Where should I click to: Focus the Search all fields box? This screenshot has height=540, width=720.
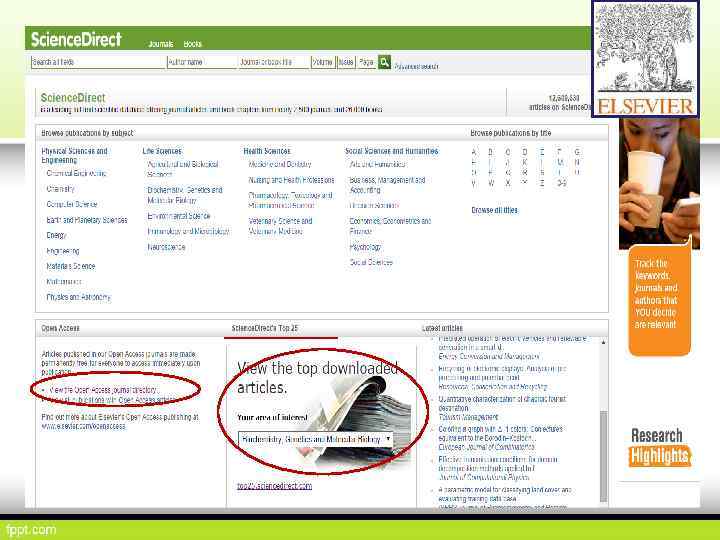coord(98,62)
